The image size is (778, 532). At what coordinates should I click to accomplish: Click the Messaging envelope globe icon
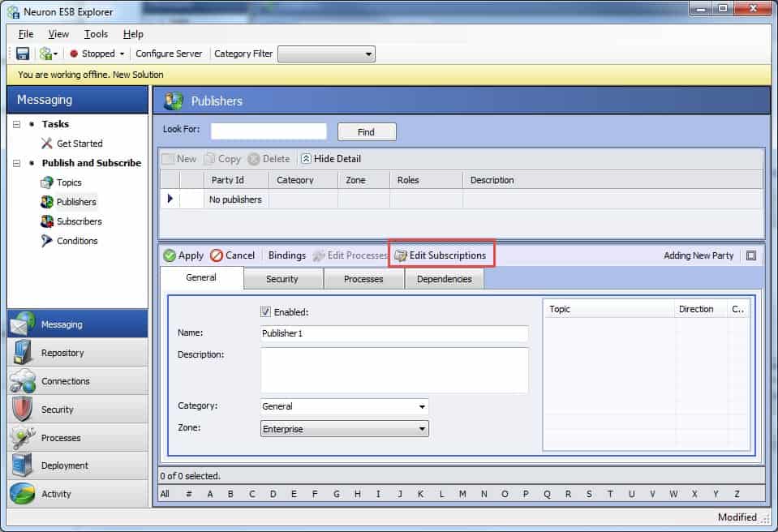pos(23,324)
